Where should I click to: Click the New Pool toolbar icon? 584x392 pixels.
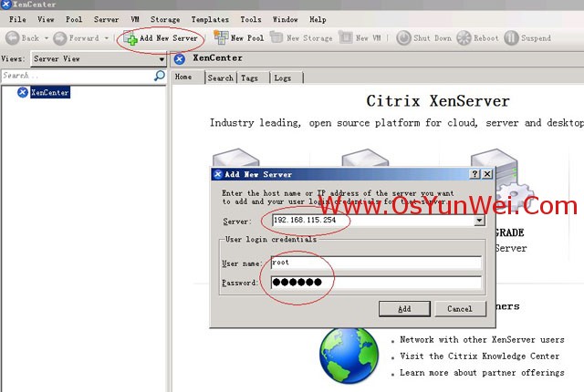point(221,37)
